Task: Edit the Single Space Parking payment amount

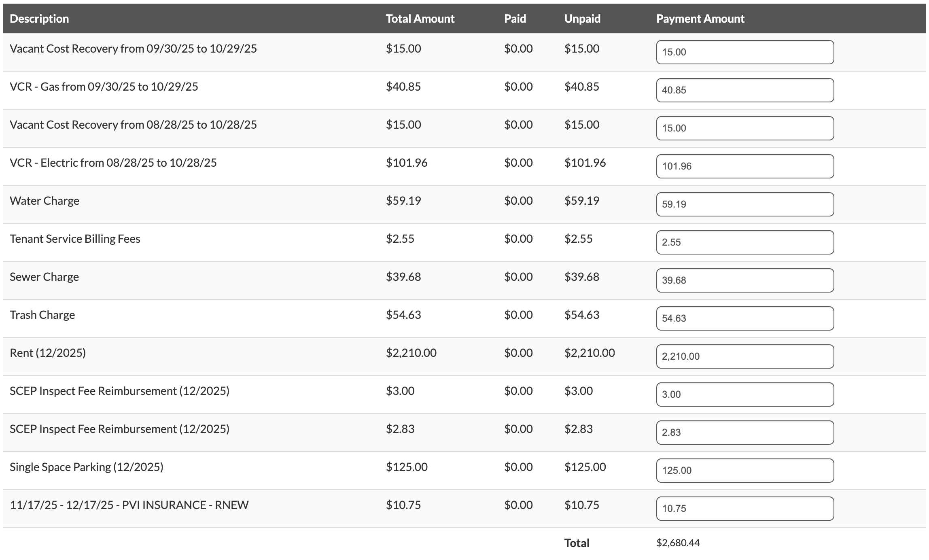Action: click(744, 471)
